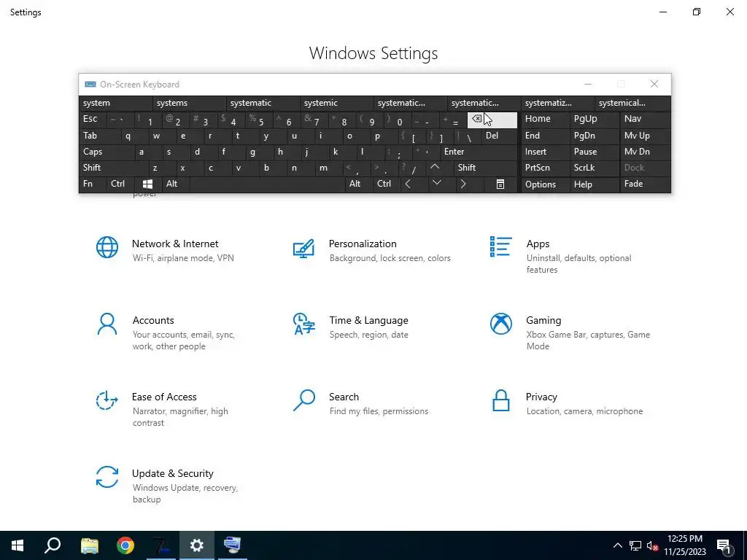Open the Accounts person icon
This screenshot has width=747, height=560.
click(107, 324)
